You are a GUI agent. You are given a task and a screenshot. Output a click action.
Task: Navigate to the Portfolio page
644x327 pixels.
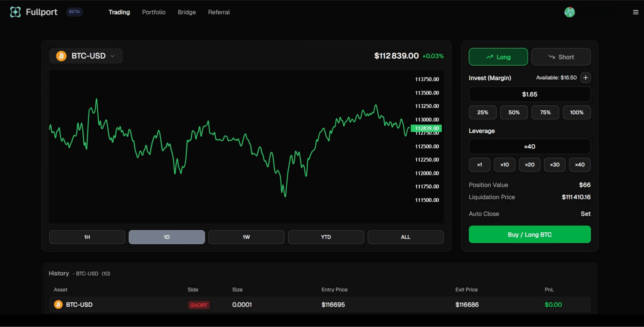[x=154, y=12]
